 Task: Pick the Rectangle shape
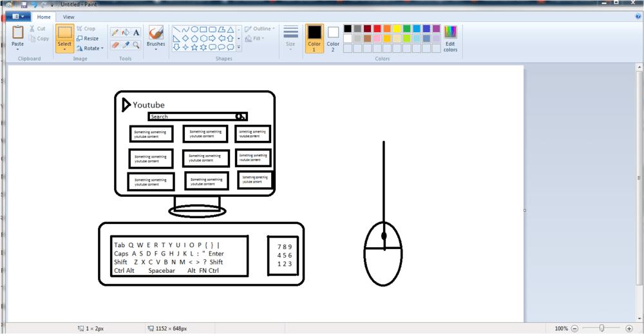click(x=204, y=30)
